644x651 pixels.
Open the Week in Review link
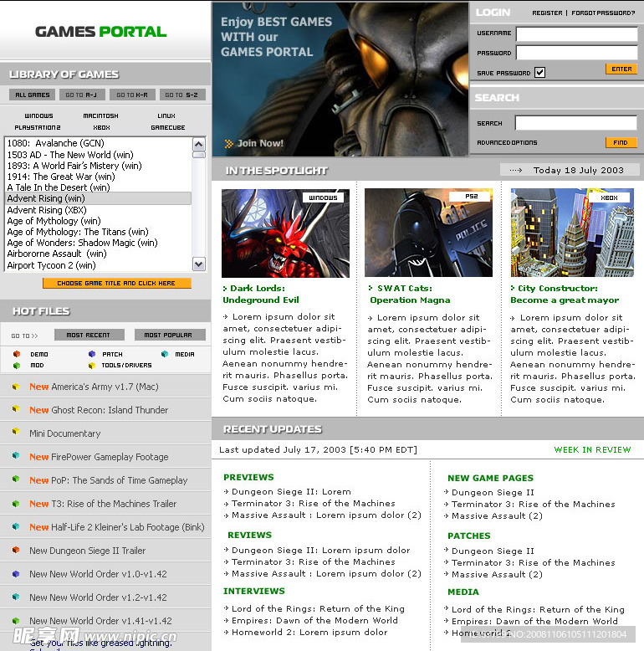click(592, 449)
